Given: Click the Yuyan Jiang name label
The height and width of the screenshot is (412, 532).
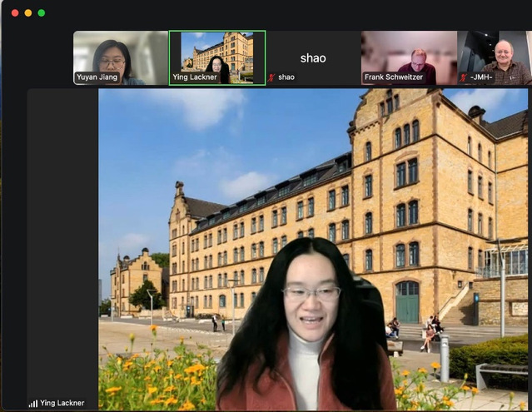Looking at the screenshot, I should tap(98, 77).
